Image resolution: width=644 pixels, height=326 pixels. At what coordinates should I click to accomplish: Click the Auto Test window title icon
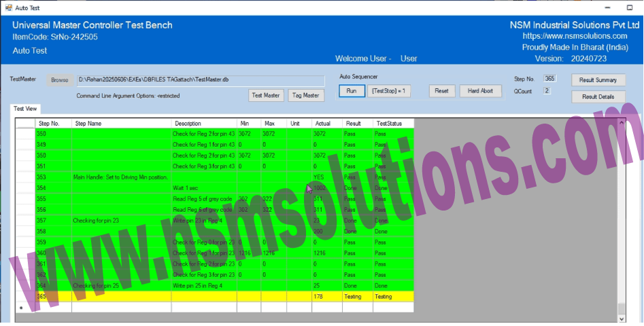pos(7,7)
